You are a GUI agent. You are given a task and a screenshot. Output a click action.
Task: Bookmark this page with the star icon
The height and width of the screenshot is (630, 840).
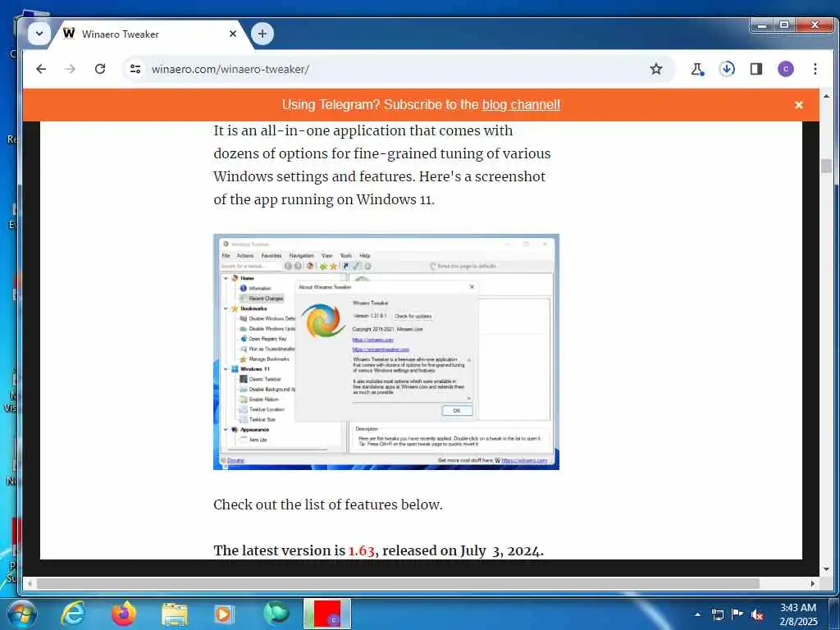(655, 69)
